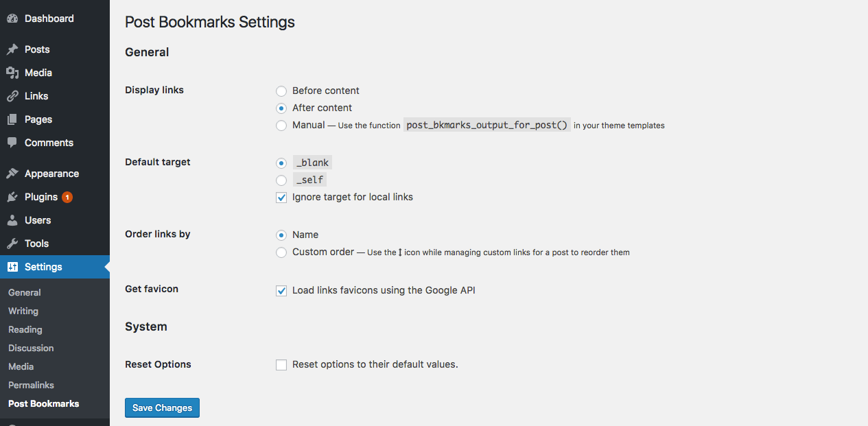This screenshot has width=868, height=426.
Task: Click the Save Changes button
Action: point(162,408)
